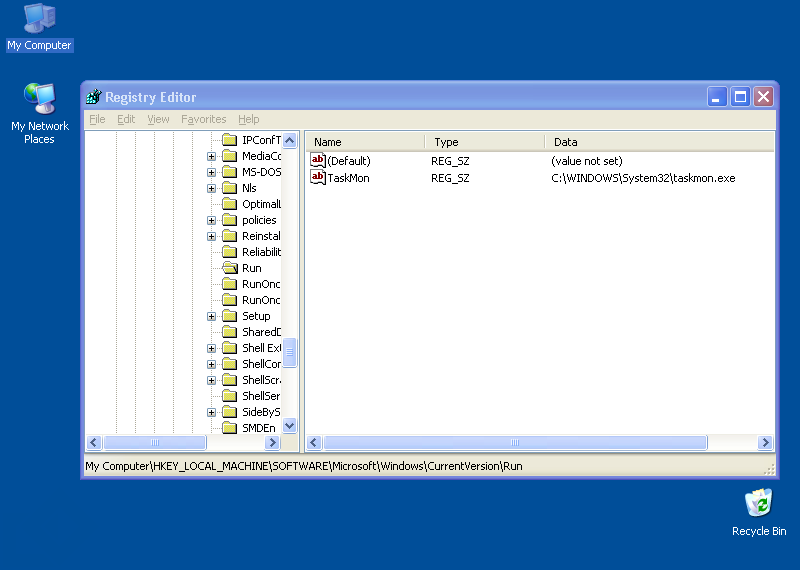Screen dimensions: 800x570
Task: Click values pane horizontal scrollbar thumb
Action: [x=515, y=442]
